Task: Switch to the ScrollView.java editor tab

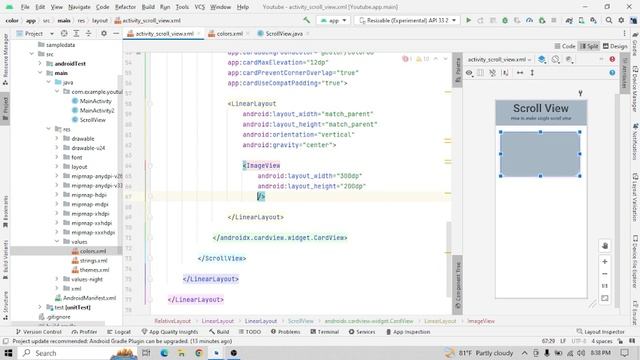Action: [x=284, y=33]
